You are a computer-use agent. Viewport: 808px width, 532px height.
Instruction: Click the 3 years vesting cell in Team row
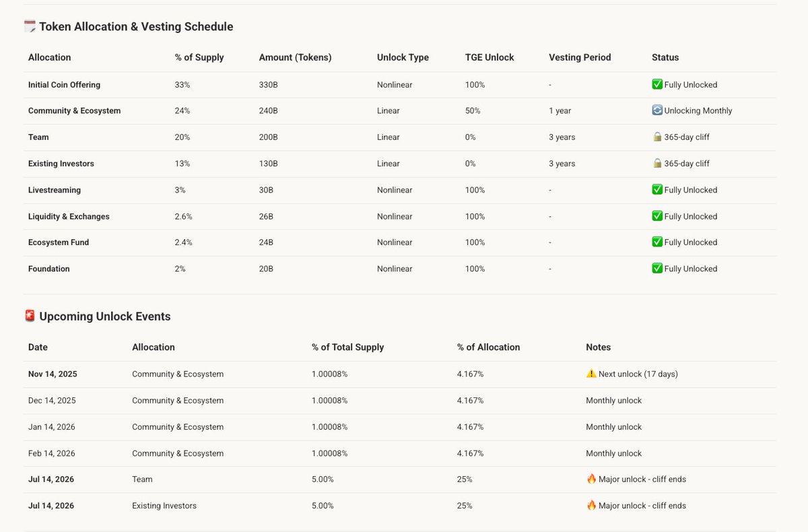pyautogui.click(x=562, y=137)
